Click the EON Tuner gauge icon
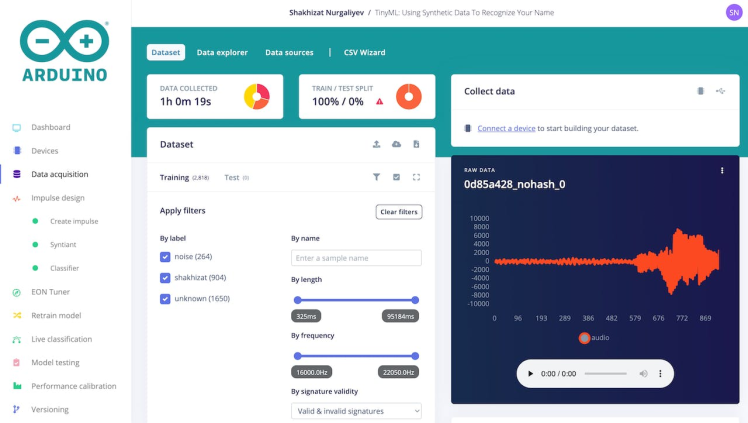Screen dimensions: 748x423 point(17,292)
